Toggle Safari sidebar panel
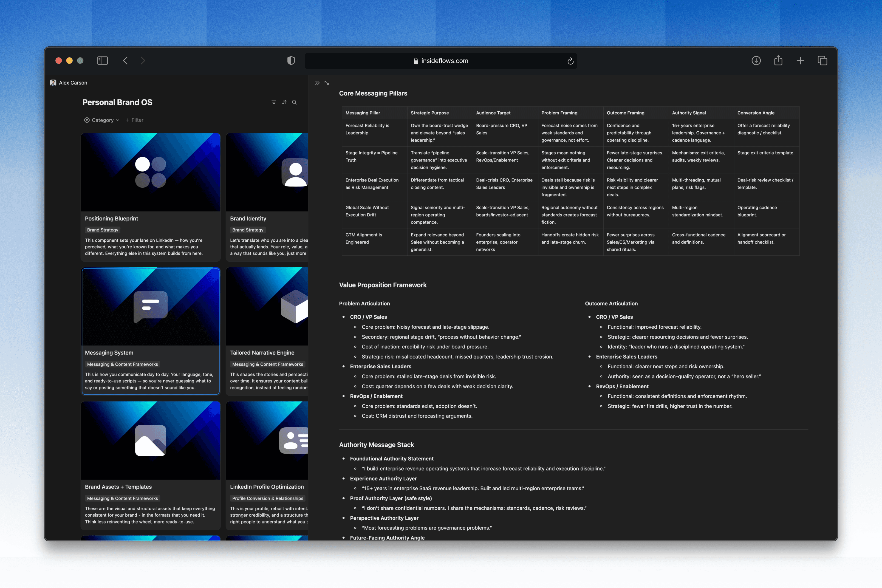The image size is (882, 588). pyautogui.click(x=102, y=61)
